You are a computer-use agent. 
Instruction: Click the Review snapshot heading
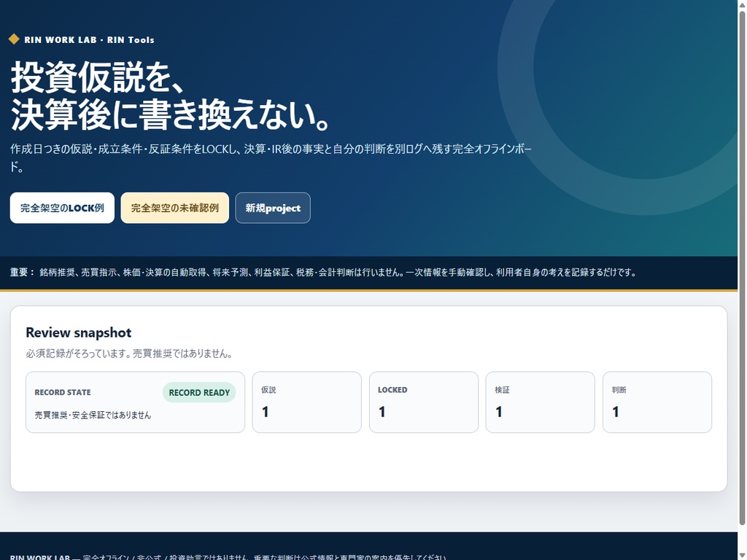(79, 332)
